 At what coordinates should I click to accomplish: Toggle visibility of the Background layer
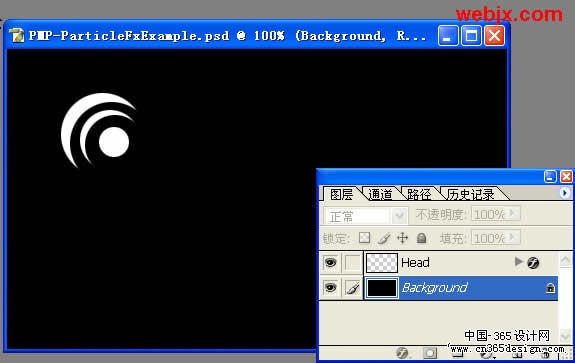[330, 287]
